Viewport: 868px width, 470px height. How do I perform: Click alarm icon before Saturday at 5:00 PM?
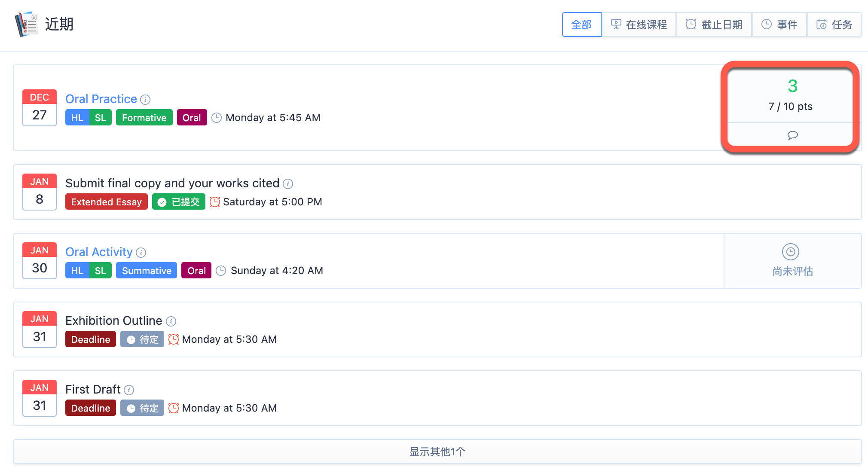(x=215, y=202)
